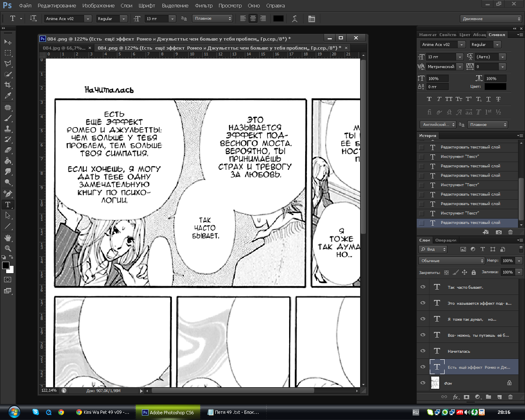The width and height of the screenshot is (525, 420).
Task: Select the Spot Healing Brush tool
Action: 8,107
